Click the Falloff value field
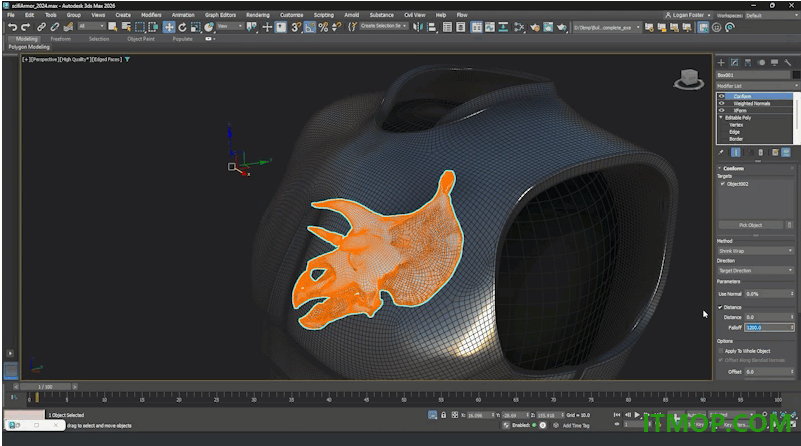 (769, 327)
